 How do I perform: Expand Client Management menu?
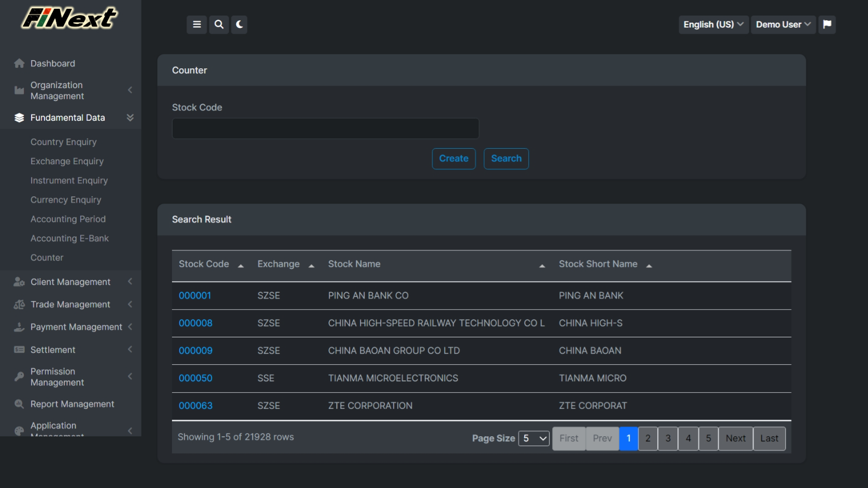coord(70,282)
